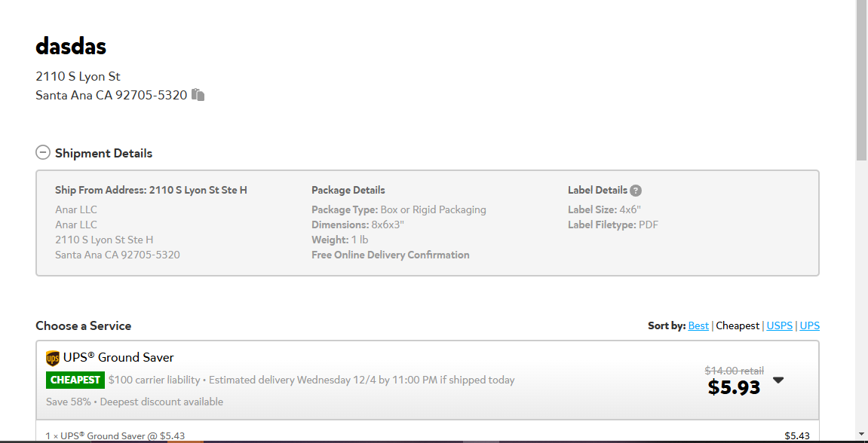Click the UPS shield logo icon
The width and height of the screenshot is (868, 443).
point(53,359)
